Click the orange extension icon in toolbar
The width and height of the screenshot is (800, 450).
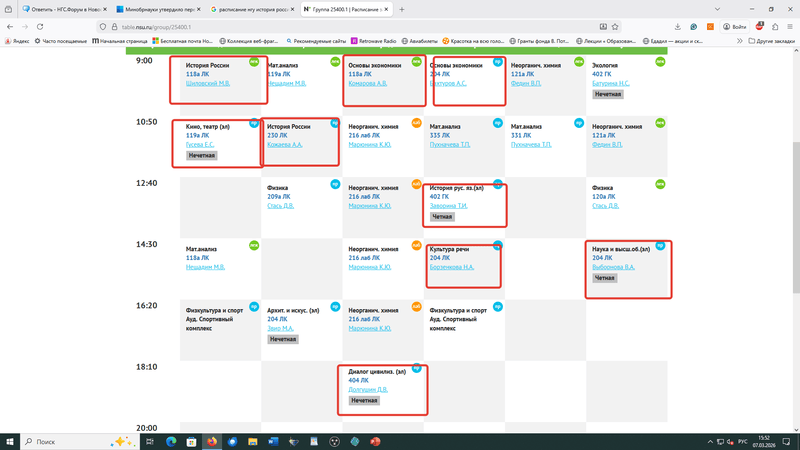click(710, 27)
